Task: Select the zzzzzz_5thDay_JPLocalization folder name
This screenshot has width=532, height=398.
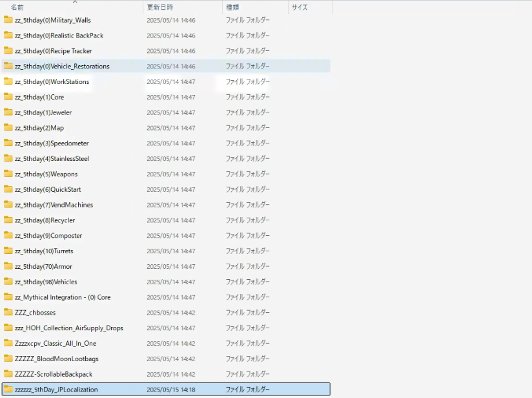Action: coord(56,390)
